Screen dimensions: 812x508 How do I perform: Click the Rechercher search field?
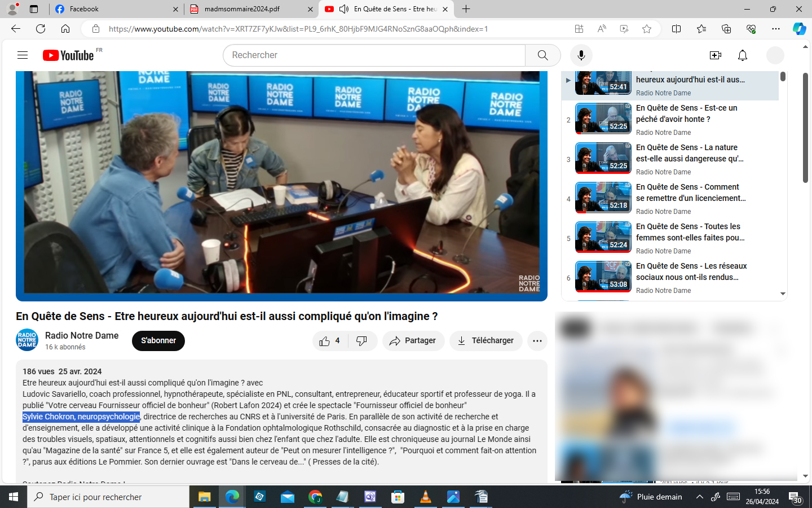[x=374, y=55]
